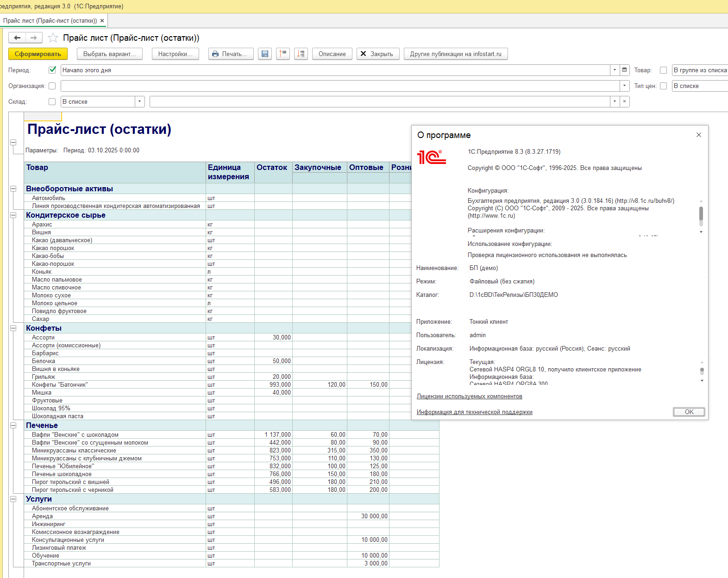Click the forward navigation arrow

tap(34, 38)
